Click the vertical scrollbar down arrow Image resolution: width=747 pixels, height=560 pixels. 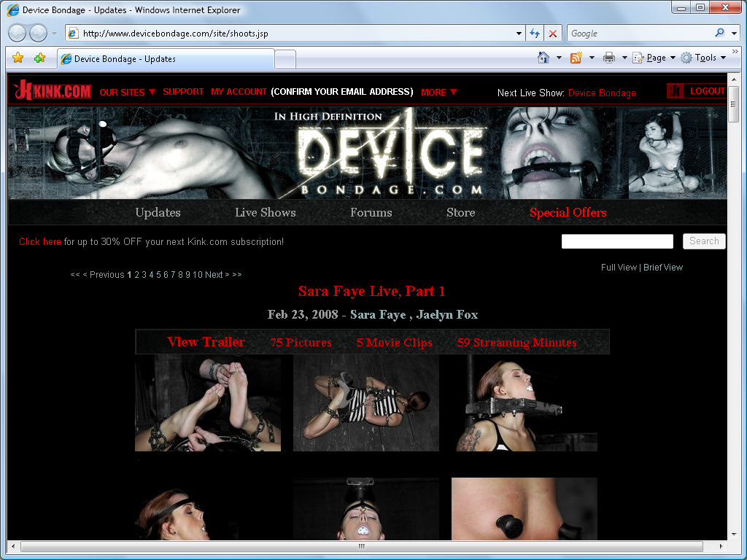pyautogui.click(x=734, y=534)
